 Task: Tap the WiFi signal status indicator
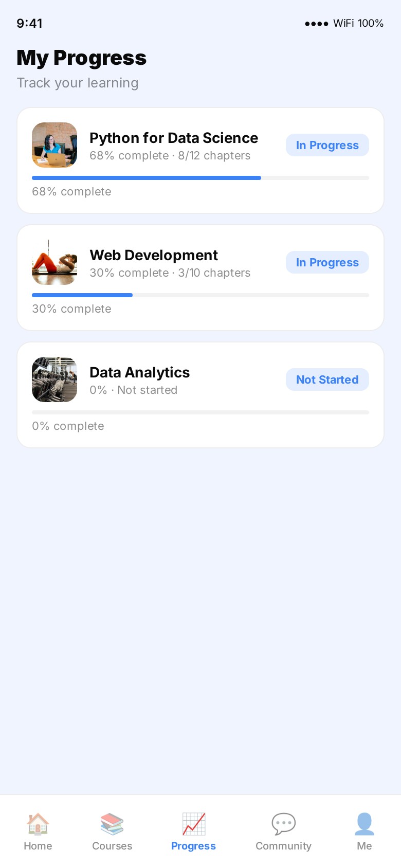(344, 23)
